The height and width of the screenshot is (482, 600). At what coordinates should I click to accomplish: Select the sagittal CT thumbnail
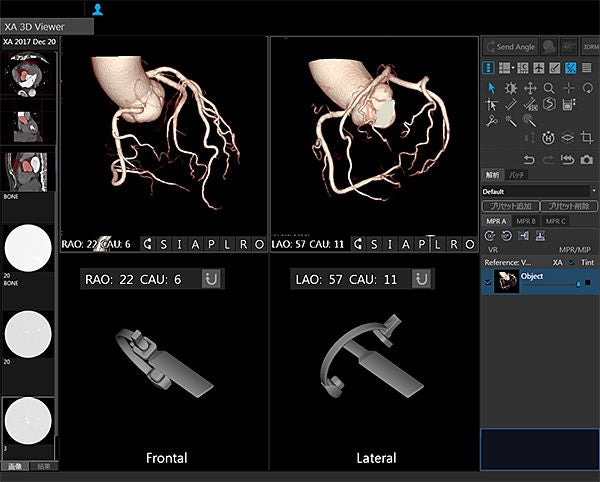28,172
